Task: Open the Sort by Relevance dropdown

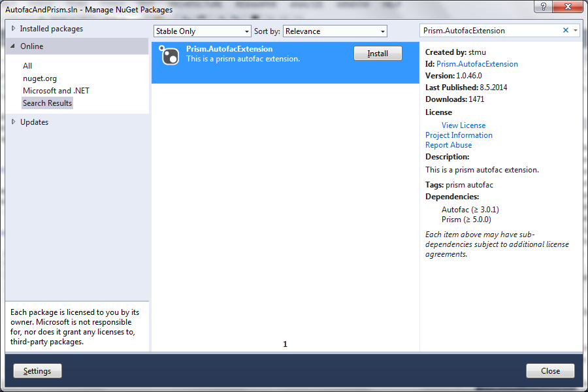Action: pos(335,31)
